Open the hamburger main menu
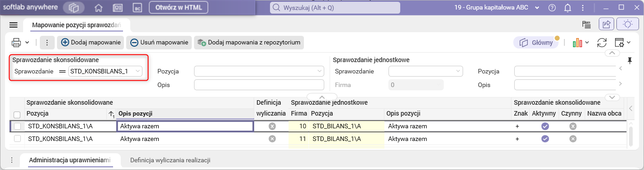644x170 pixels. [x=13, y=25]
